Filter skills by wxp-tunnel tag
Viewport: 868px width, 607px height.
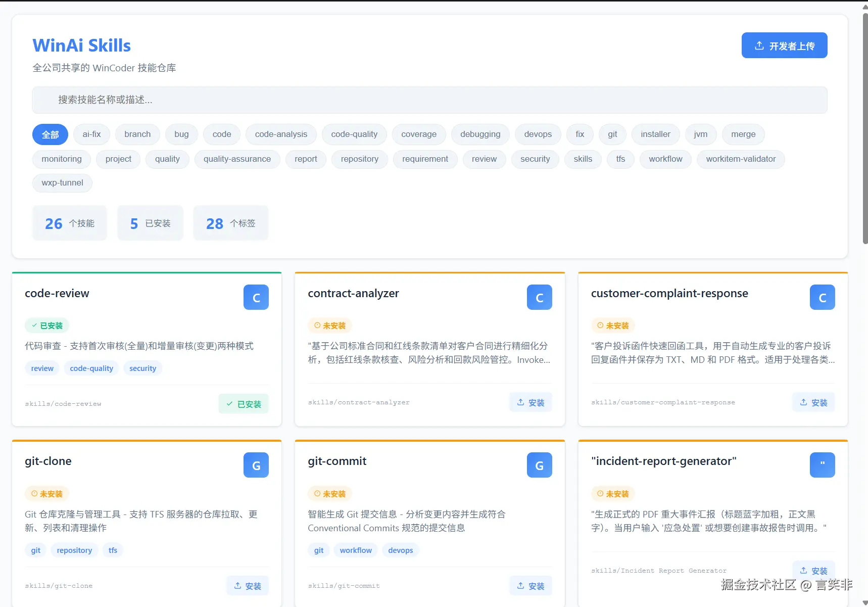pos(62,183)
